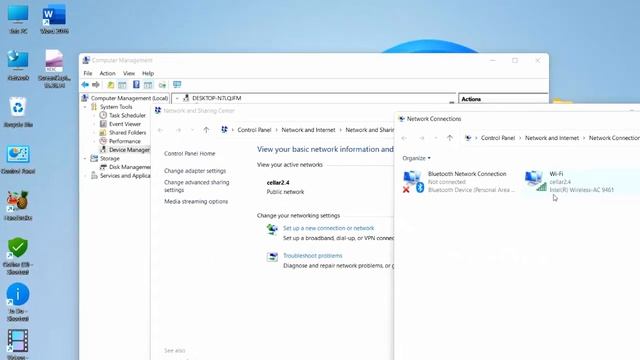Open This PC desktop icon
Image resolution: width=640 pixels, height=360 pixels.
pyautogui.click(x=18, y=19)
